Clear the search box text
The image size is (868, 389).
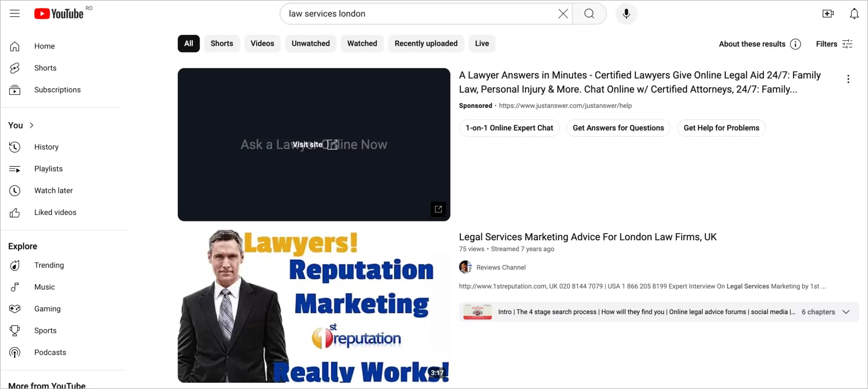563,14
